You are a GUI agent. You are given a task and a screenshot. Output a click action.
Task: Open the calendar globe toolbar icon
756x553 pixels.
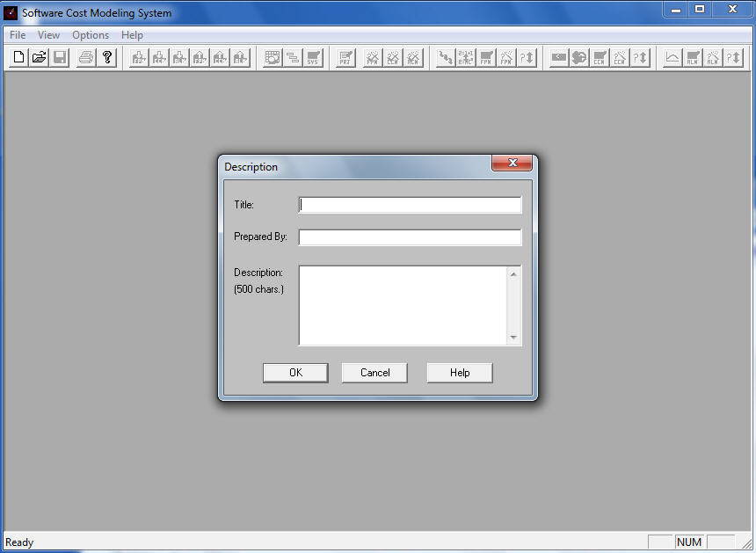tap(273, 57)
